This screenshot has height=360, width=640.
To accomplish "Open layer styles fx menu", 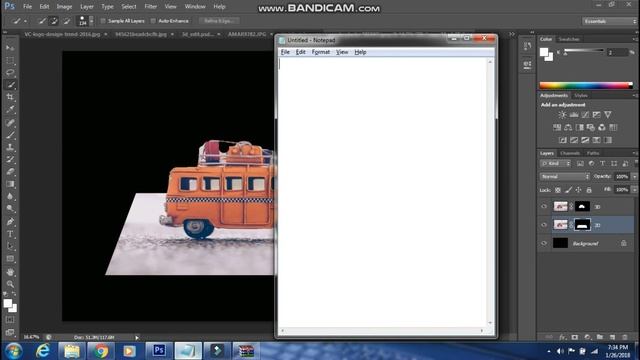I will pyautogui.click(x=562, y=337).
